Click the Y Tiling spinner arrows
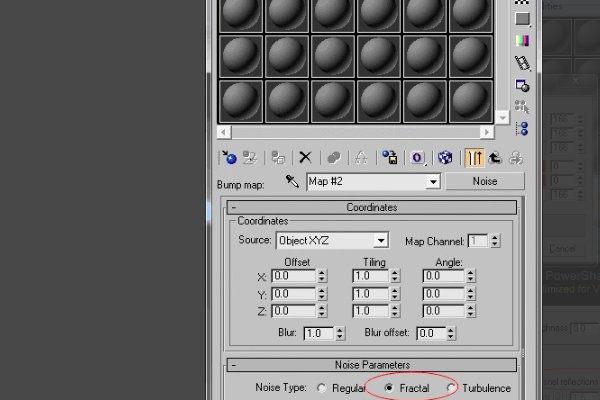This screenshot has width=600, height=400. tap(395, 294)
